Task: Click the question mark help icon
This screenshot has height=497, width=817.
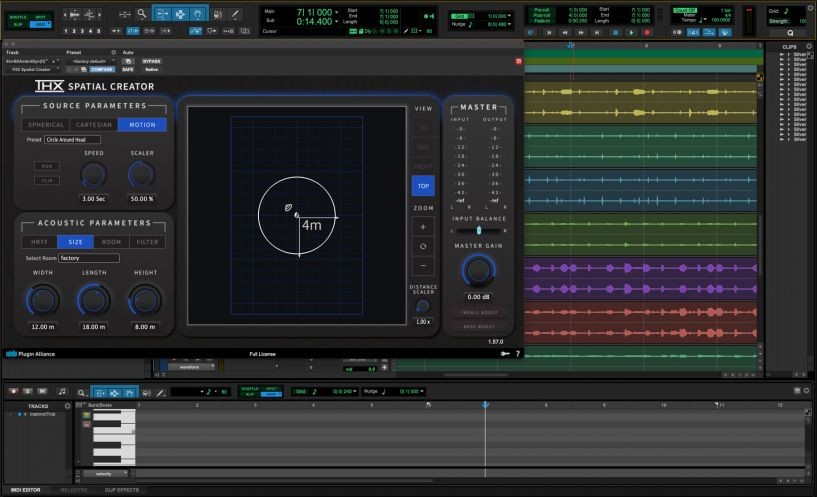Action: coord(518,353)
